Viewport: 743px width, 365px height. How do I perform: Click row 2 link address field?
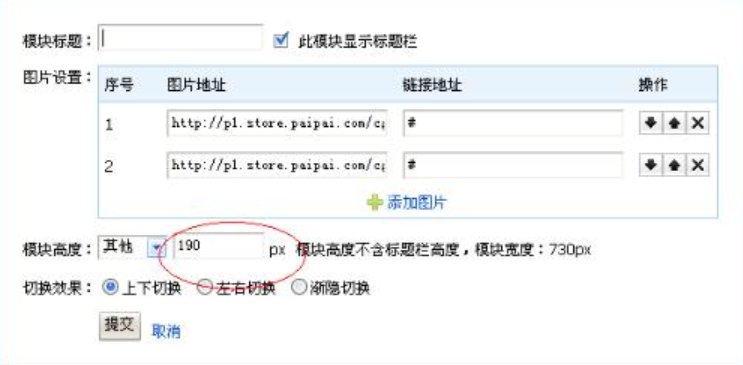(513, 165)
